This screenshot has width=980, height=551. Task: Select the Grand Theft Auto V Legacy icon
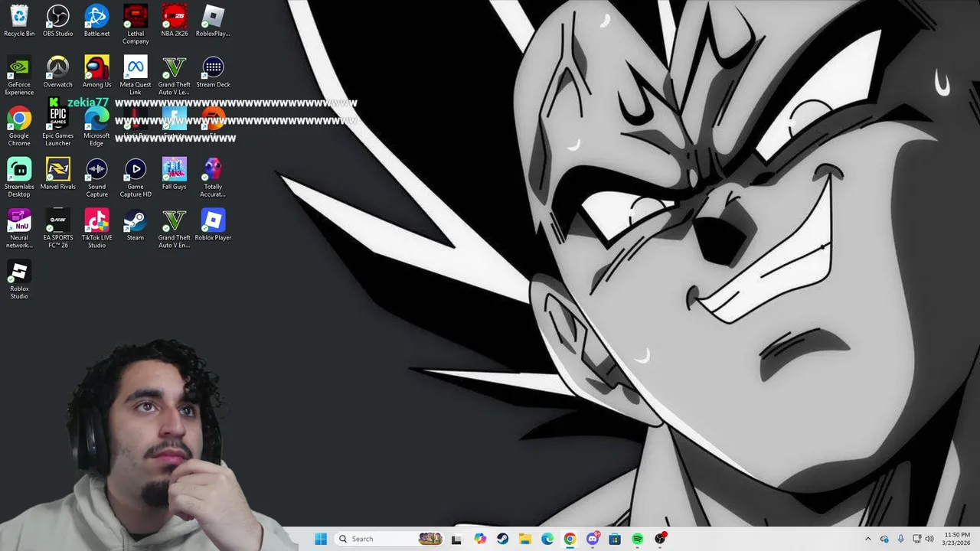click(x=175, y=76)
